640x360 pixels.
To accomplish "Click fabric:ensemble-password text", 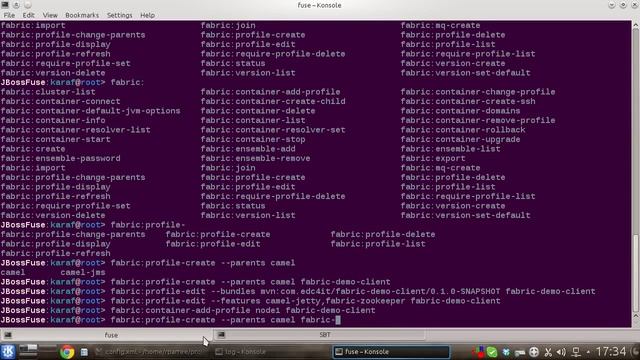I will (60, 158).
